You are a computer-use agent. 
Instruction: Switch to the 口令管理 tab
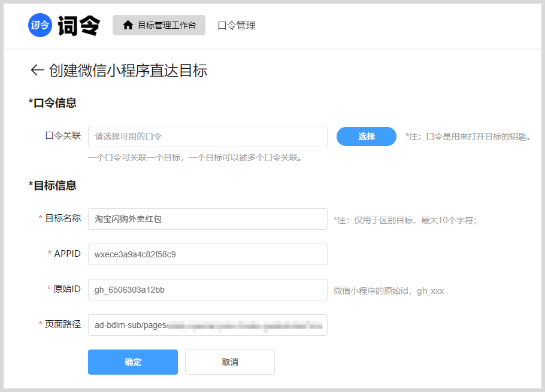tap(237, 25)
